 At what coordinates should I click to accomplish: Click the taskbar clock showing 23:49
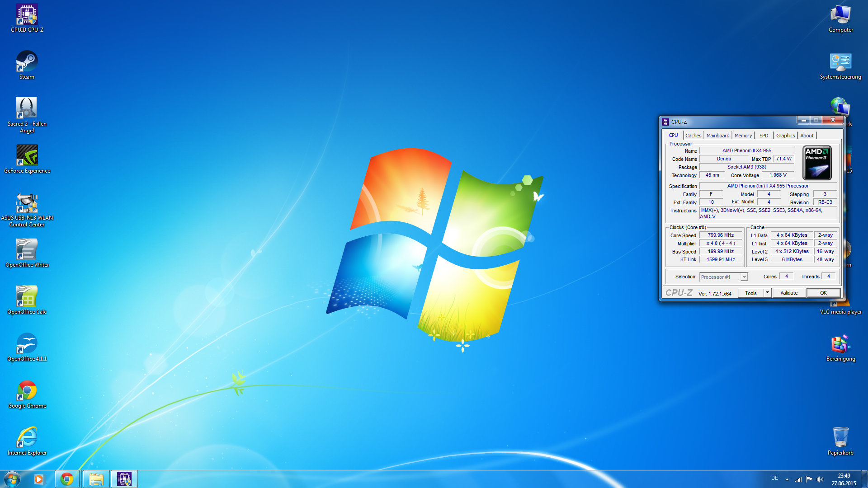click(x=844, y=479)
